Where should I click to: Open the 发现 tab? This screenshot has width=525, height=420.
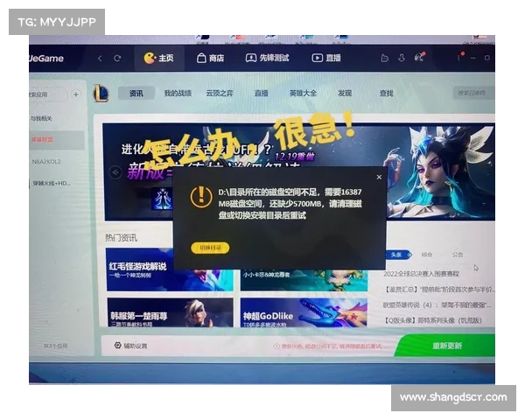(x=345, y=93)
